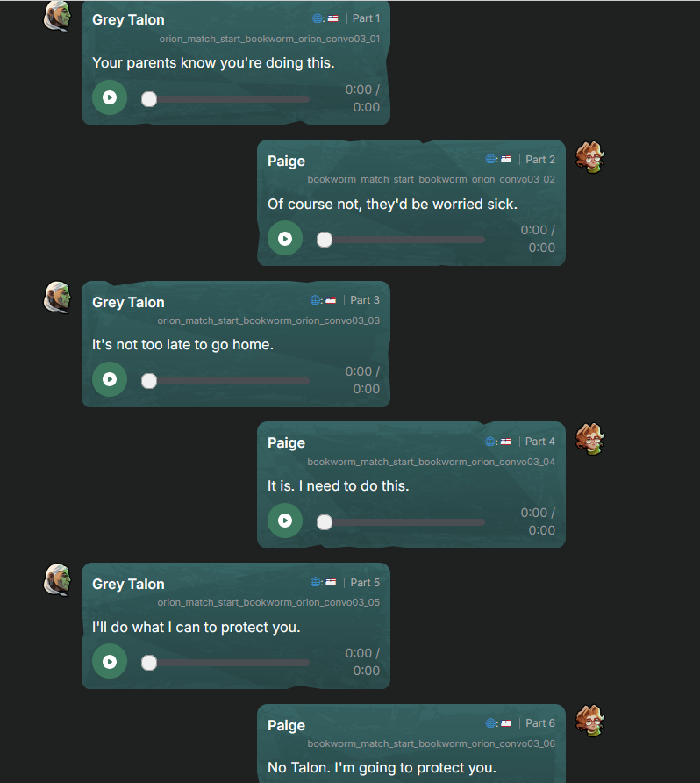Viewport: 700px width, 783px height.
Task: Click Grey Talon's portrait beside Part 3
Action: [x=57, y=298]
